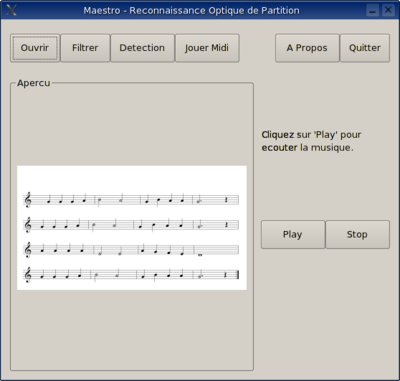Click the treble clef on the second staff
Viewport: 400px width, 381px height.
click(x=28, y=225)
